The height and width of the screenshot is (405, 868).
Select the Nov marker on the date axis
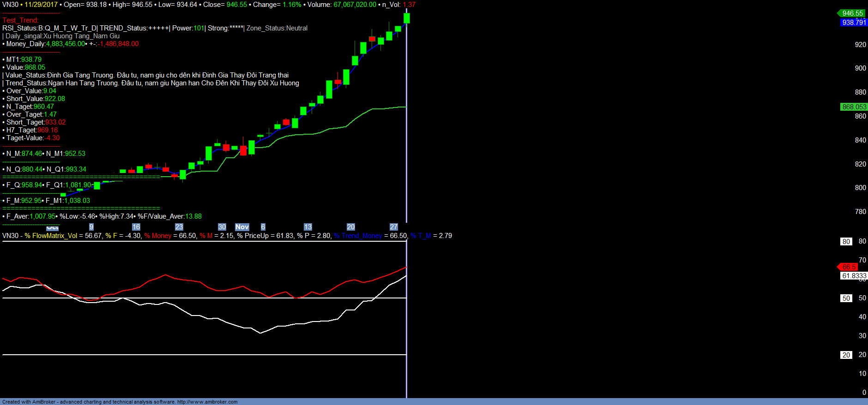242,227
